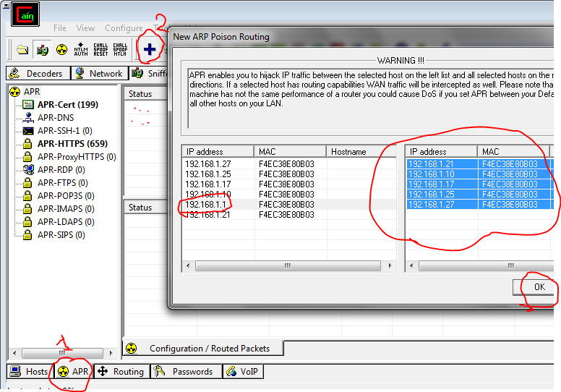Image resolution: width=561 pixels, height=392 pixels.
Task: Switch to the Routing bottom tab
Action: (x=121, y=372)
